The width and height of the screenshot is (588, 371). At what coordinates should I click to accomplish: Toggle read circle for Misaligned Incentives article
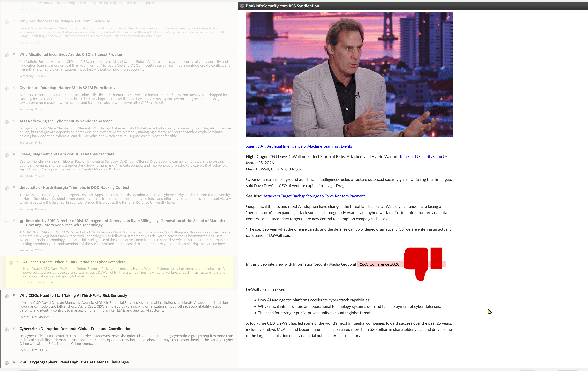click(14, 54)
